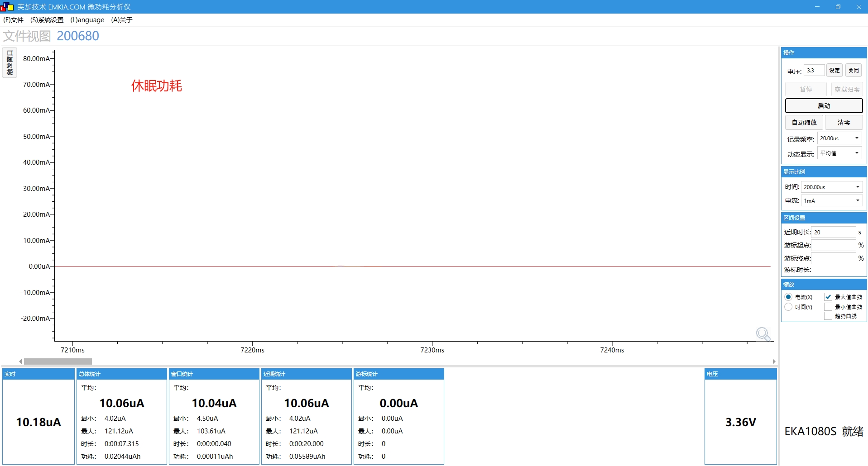
Task: Open the (L)anguage menu
Action: (x=87, y=20)
